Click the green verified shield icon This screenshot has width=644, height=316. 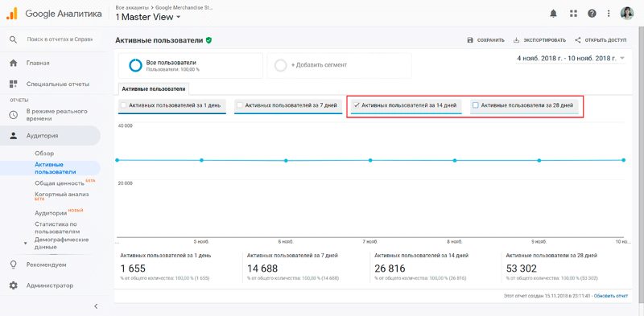(208, 40)
